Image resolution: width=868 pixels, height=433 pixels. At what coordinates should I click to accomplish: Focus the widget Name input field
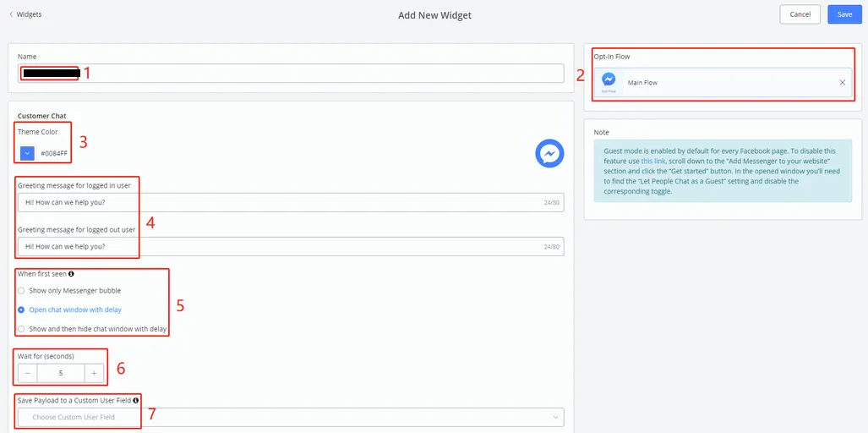(291, 73)
